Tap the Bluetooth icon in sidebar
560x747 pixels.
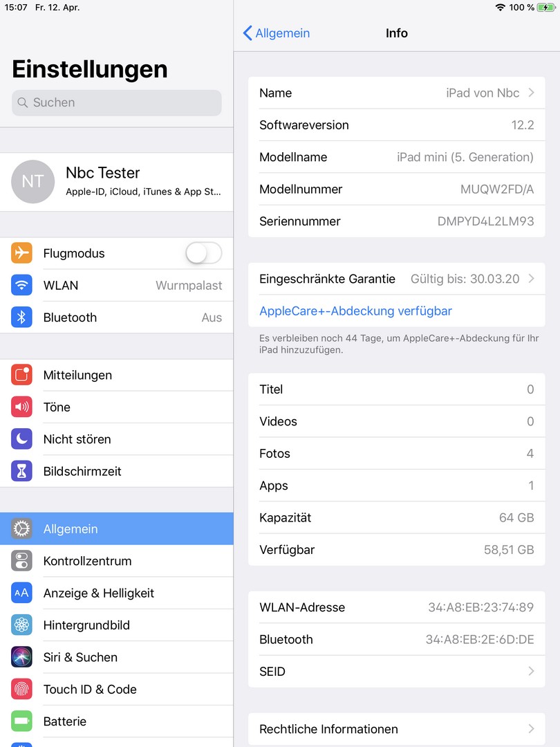21,317
